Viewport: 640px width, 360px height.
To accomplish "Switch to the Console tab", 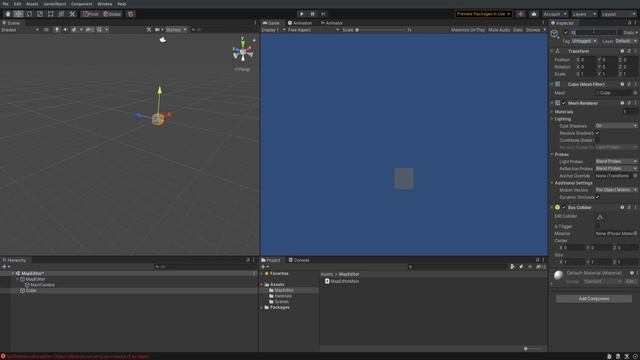I will click(x=299, y=260).
